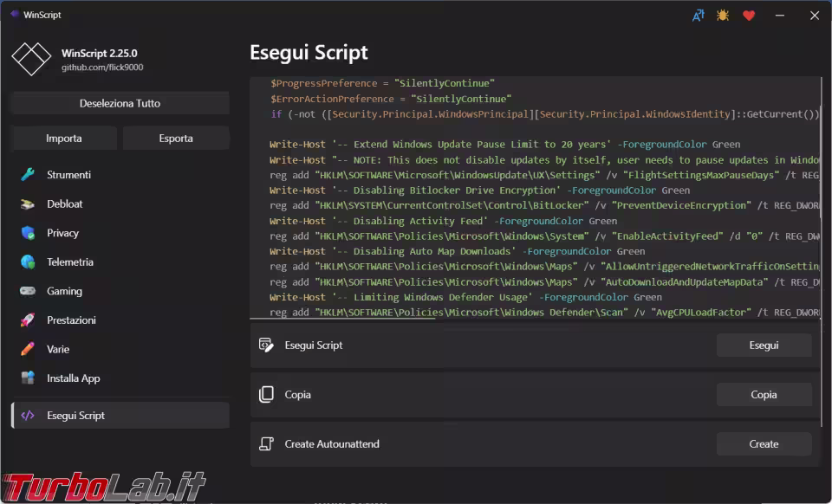Viewport: 832px width, 504px height.
Task: Switch to Installa App page
Action: point(120,378)
